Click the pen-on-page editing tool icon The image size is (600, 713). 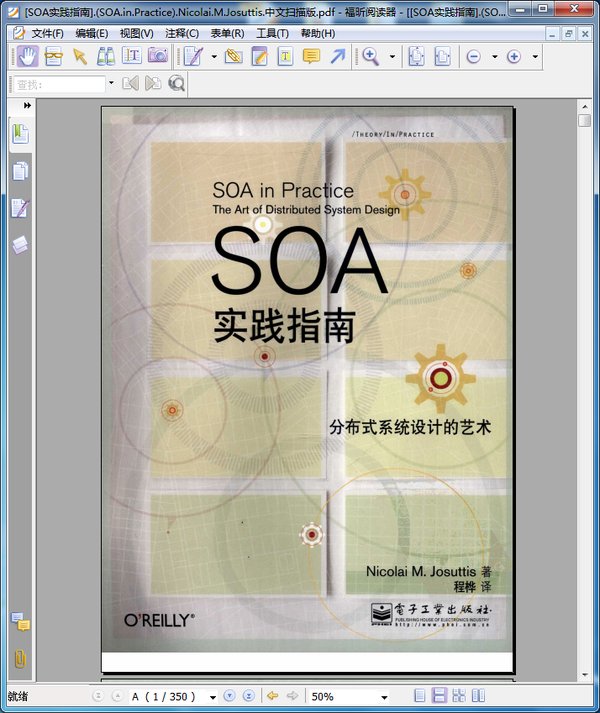193,57
